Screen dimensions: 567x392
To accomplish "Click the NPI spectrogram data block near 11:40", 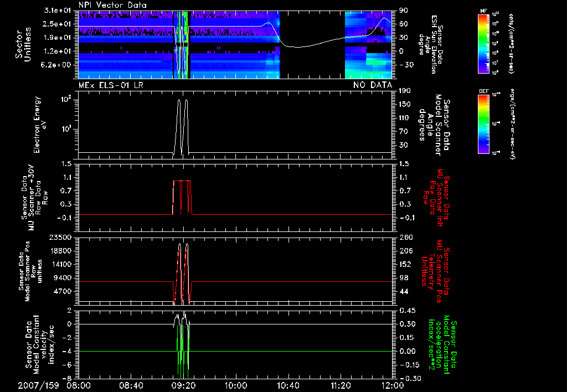I will tap(368, 45).
